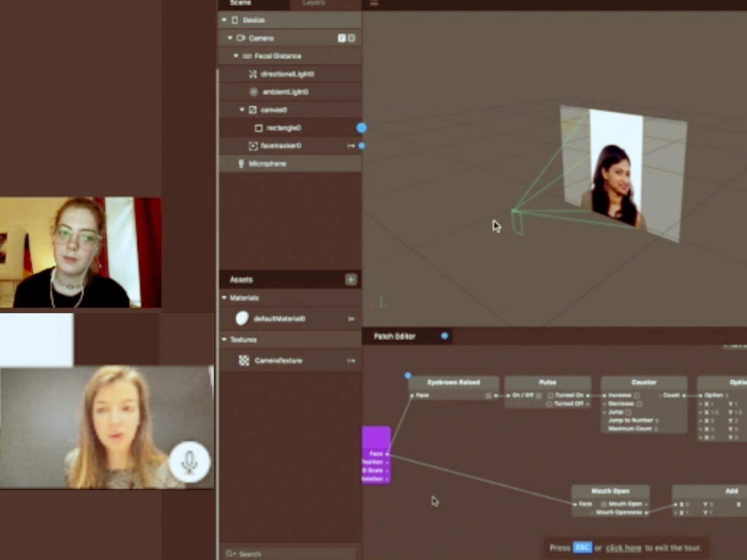Open the panel menu icon beside Layers tab
The image size is (747, 560).
coord(374,3)
